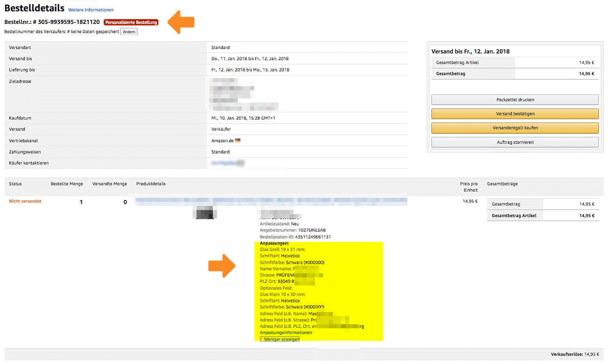This screenshot has height=364, width=608.
Task: Open the Weitere Informationen link
Action: tap(91, 10)
